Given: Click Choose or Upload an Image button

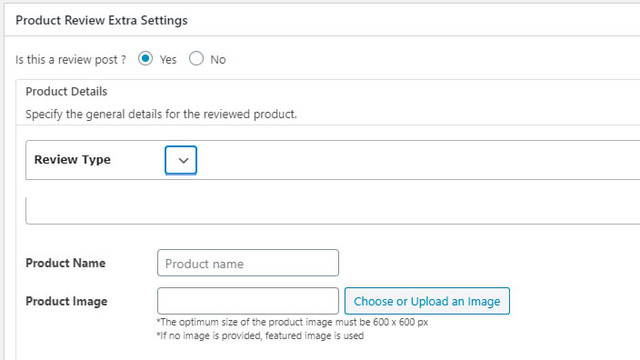Looking at the screenshot, I should pos(427,301).
